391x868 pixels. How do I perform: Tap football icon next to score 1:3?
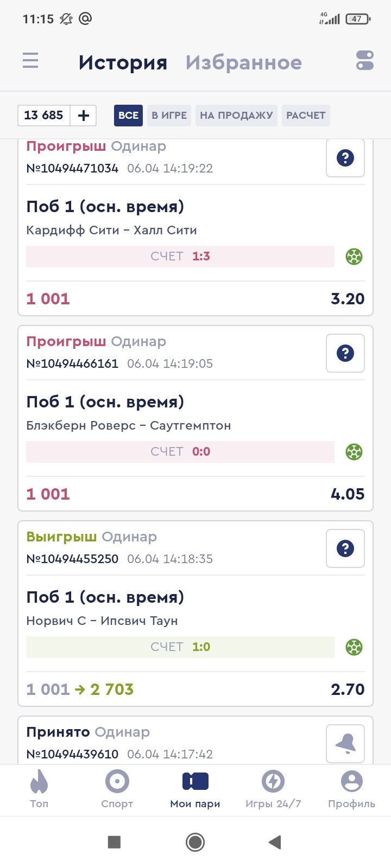click(x=354, y=257)
